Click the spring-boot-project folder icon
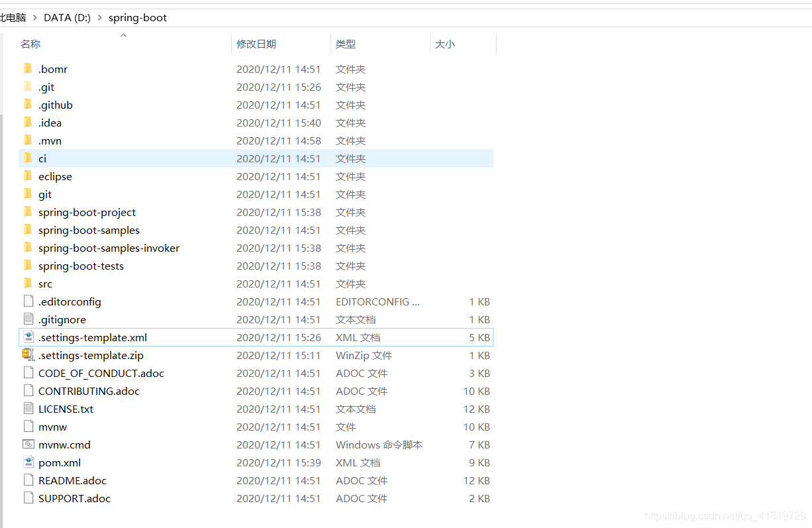The image size is (812, 528). 28,212
